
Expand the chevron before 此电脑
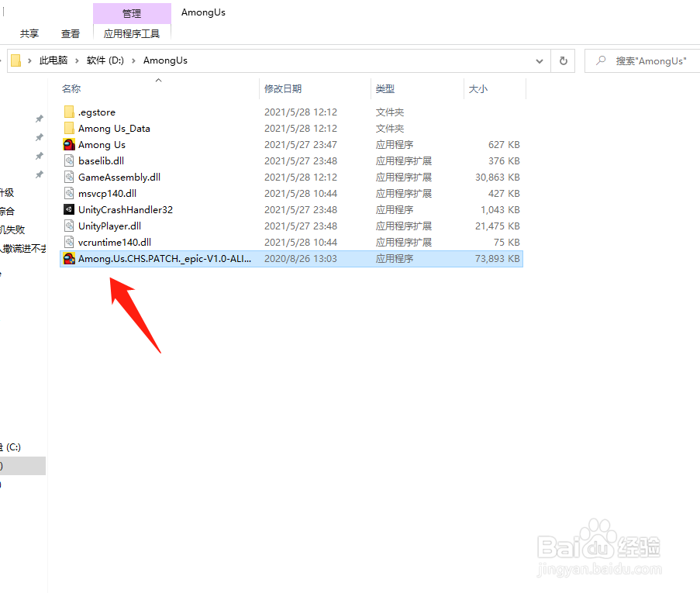(x=29, y=60)
